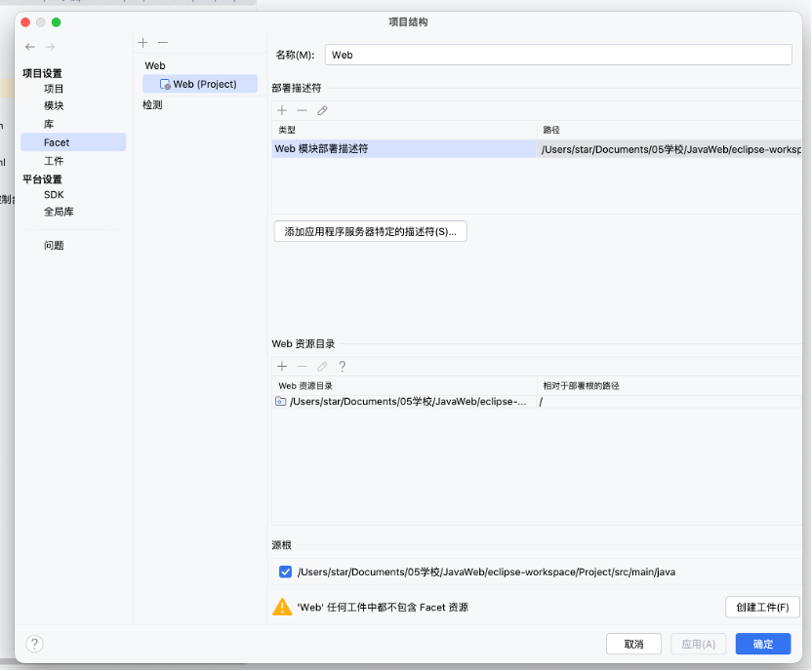This screenshot has height=671, width=812.
Task: Select the 检测 item in facet list
Action: (x=152, y=105)
